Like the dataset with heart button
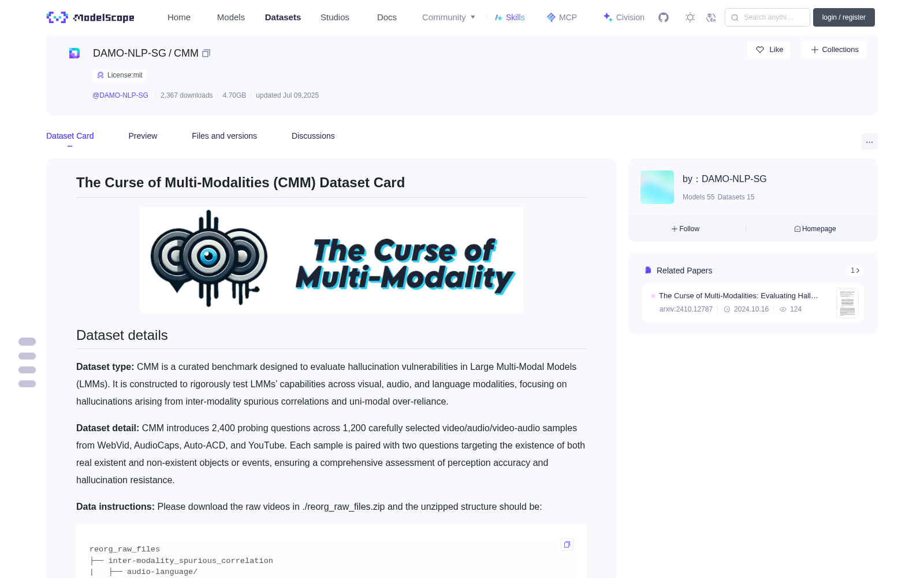 click(x=769, y=50)
